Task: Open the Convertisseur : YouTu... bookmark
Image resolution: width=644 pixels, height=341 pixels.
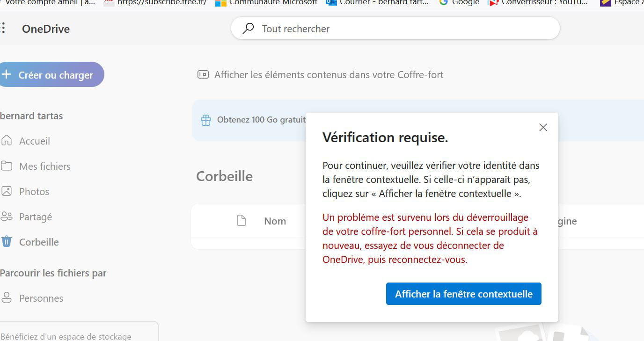Action: pos(538,2)
